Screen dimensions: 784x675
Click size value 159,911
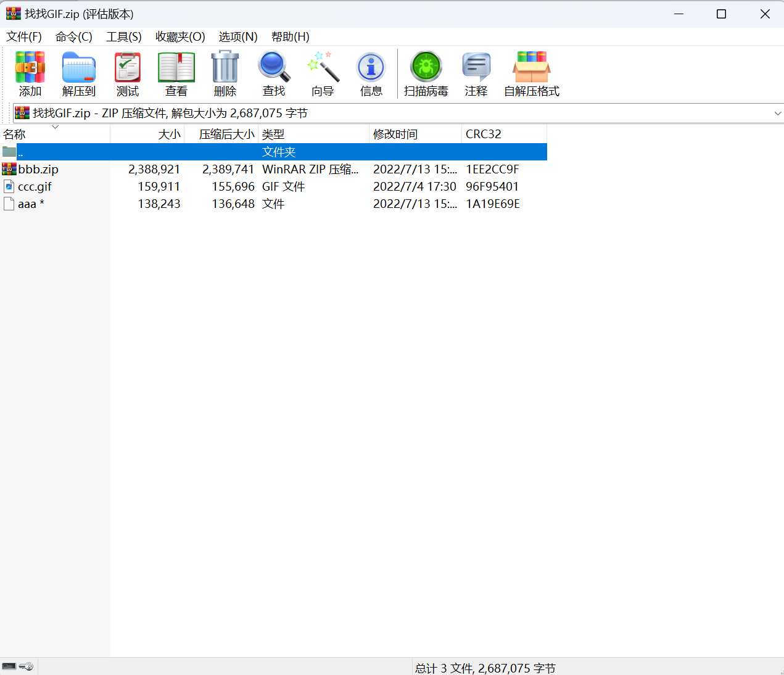(x=159, y=186)
